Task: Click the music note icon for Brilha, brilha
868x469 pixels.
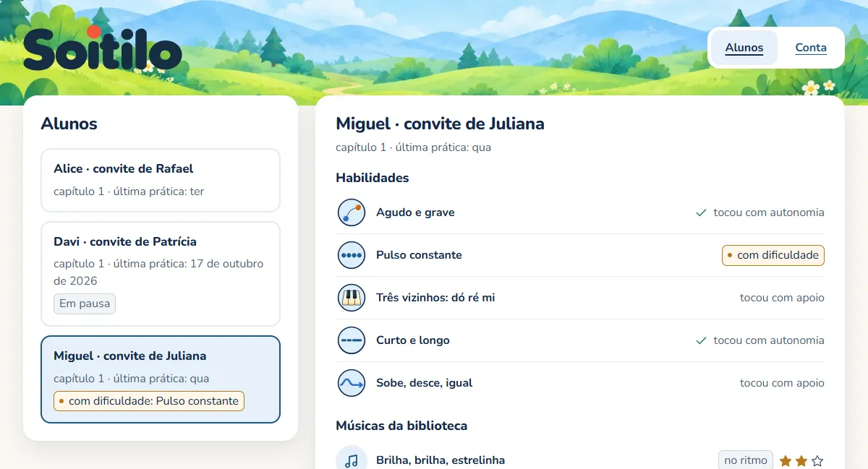Action: click(x=352, y=460)
